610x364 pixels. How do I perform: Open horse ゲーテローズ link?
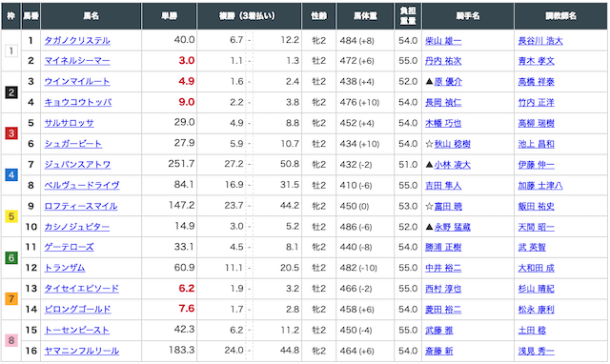69,247
